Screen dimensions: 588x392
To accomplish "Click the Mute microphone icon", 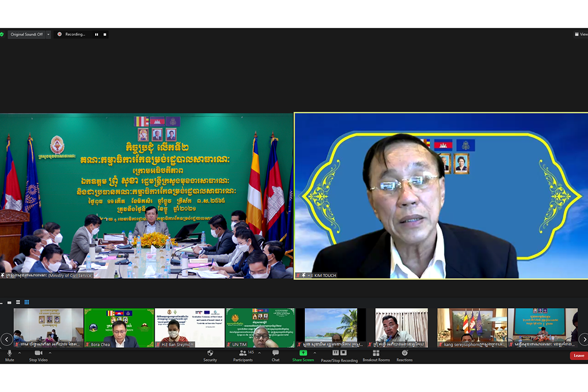I will pyautogui.click(x=10, y=353).
